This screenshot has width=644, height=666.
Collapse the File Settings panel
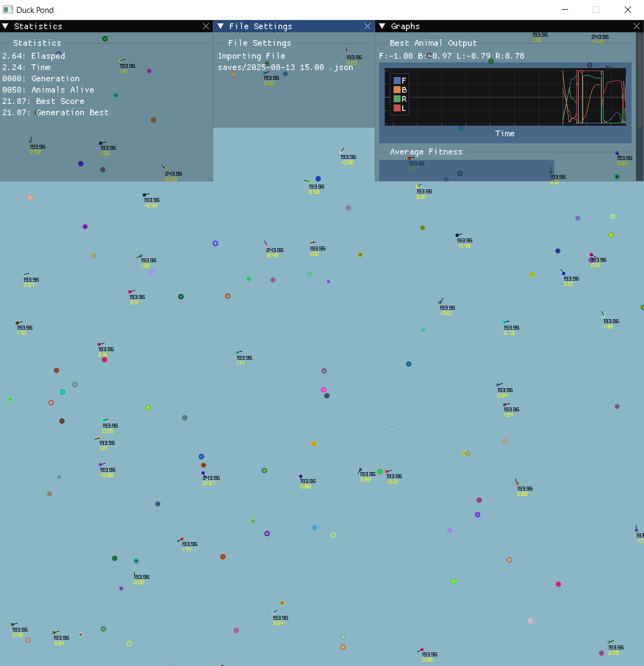click(220, 26)
